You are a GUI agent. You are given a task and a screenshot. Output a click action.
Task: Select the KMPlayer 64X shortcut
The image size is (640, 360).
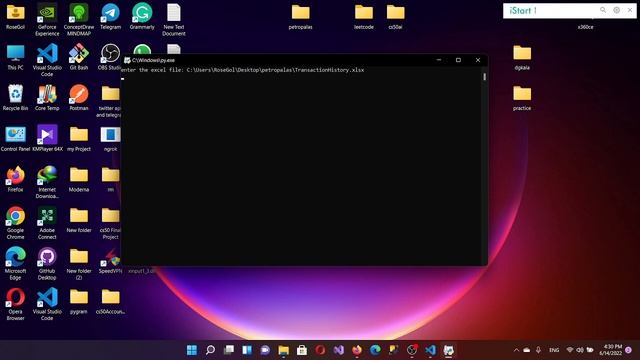click(47, 138)
